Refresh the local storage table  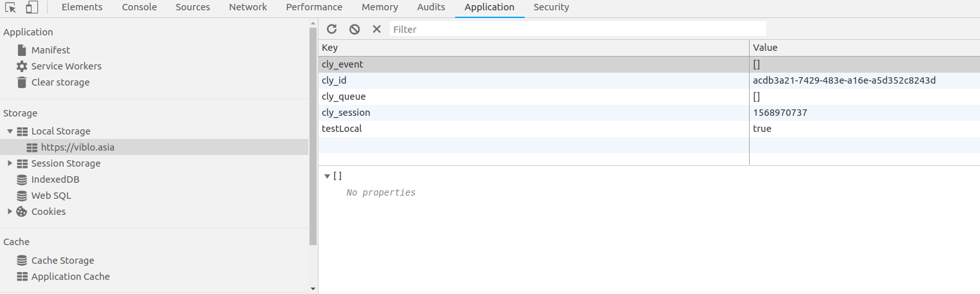332,29
